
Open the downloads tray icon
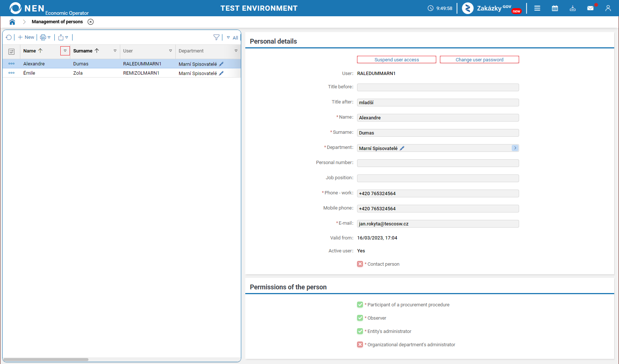click(x=572, y=8)
